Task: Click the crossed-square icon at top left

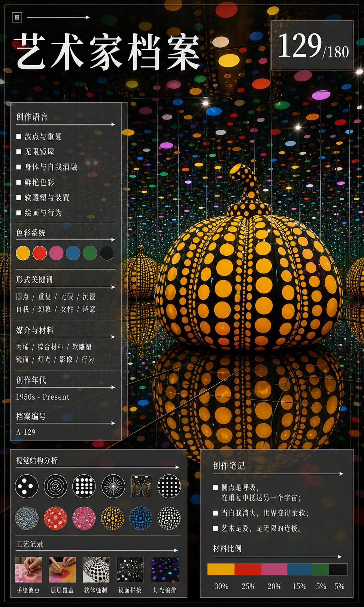Action: coord(17,17)
